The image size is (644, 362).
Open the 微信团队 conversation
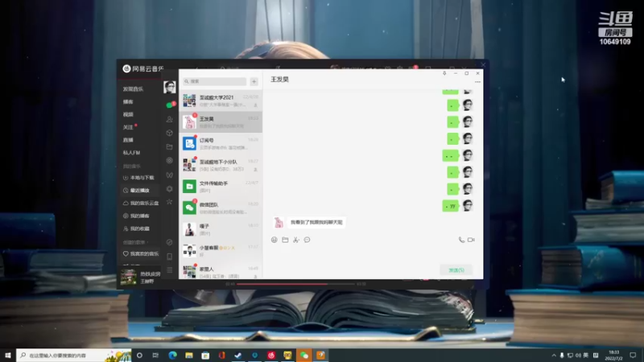click(221, 208)
